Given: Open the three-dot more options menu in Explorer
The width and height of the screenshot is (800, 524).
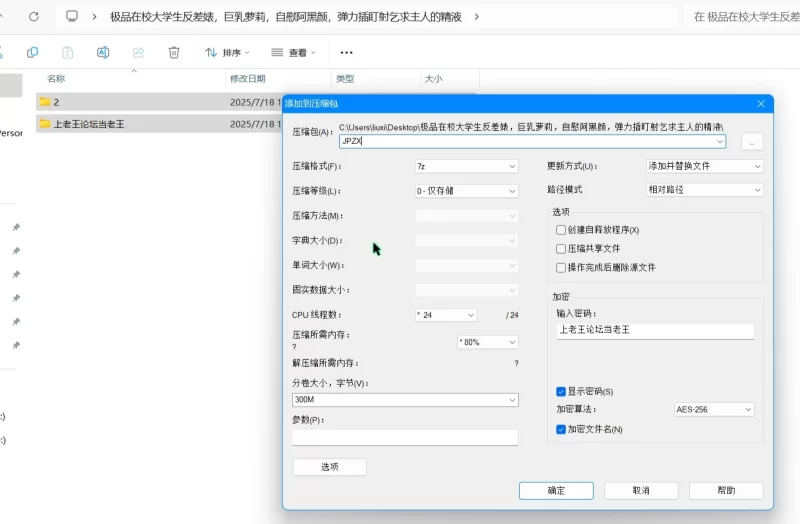Looking at the screenshot, I should click(x=346, y=53).
